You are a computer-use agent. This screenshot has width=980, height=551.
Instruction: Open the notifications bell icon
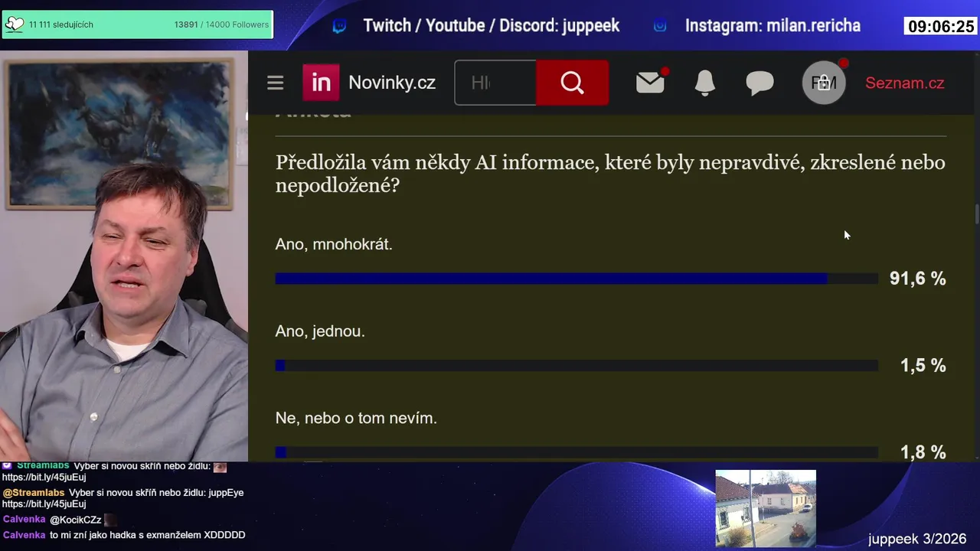(704, 83)
